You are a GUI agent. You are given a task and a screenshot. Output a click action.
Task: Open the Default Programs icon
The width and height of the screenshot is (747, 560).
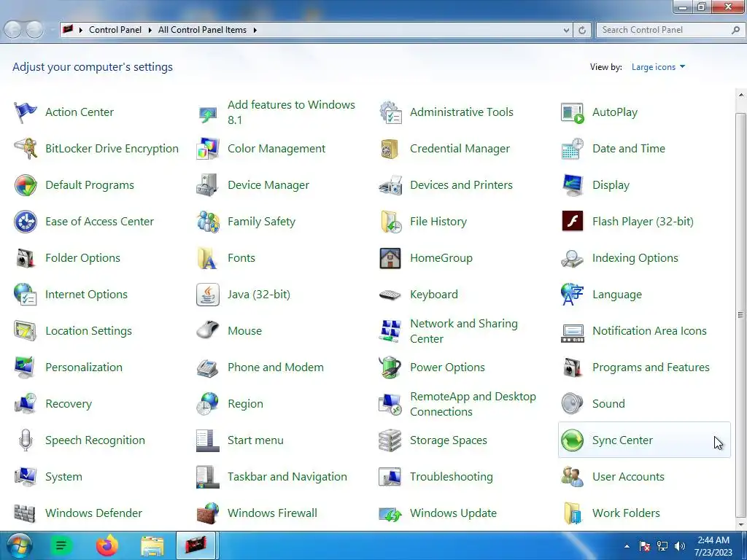coord(26,185)
